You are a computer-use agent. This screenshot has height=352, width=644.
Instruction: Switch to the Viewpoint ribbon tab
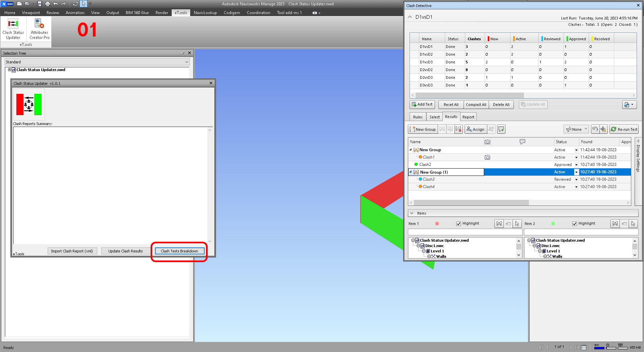click(x=31, y=13)
